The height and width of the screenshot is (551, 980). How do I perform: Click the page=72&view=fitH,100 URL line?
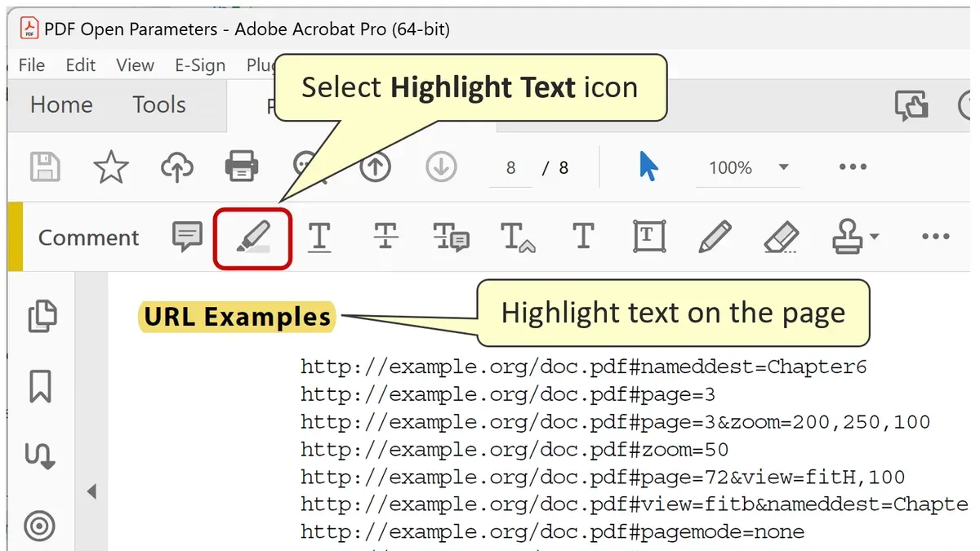tap(603, 477)
